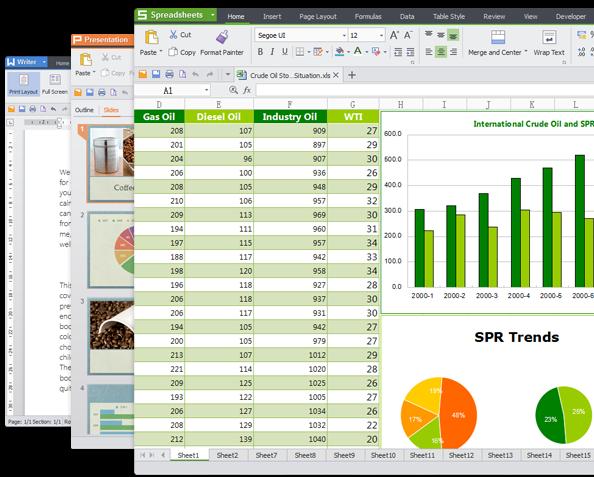The image size is (594, 477).
Task: Click the Increase Font Size icon
Action: click(x=394, y=35)
